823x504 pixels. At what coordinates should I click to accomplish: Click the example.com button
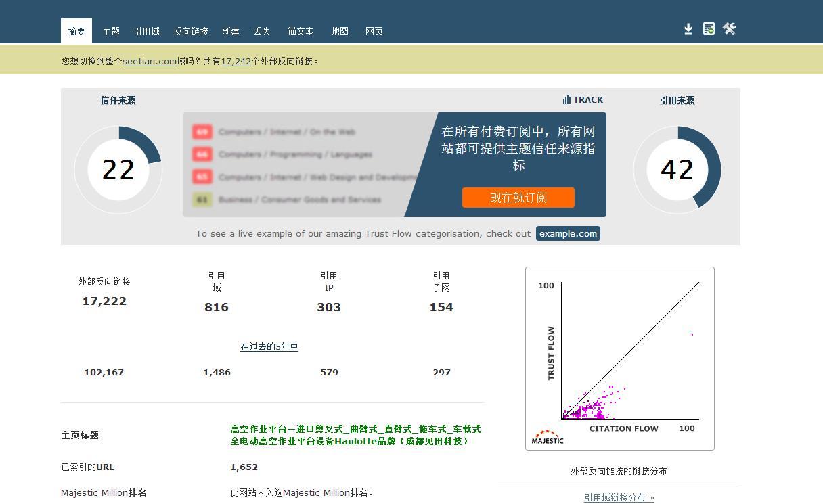coord(568,233)
